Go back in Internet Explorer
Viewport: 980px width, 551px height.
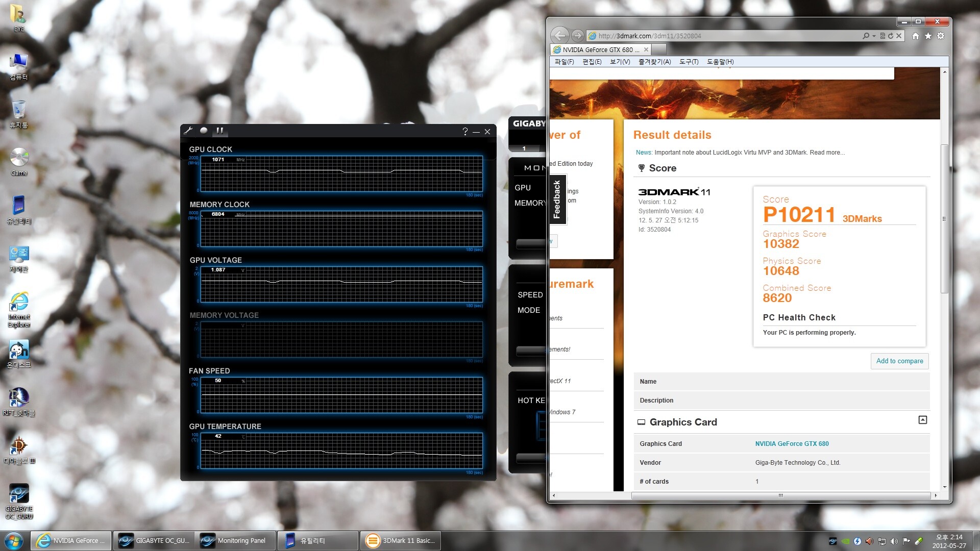(x=560, y=35)
